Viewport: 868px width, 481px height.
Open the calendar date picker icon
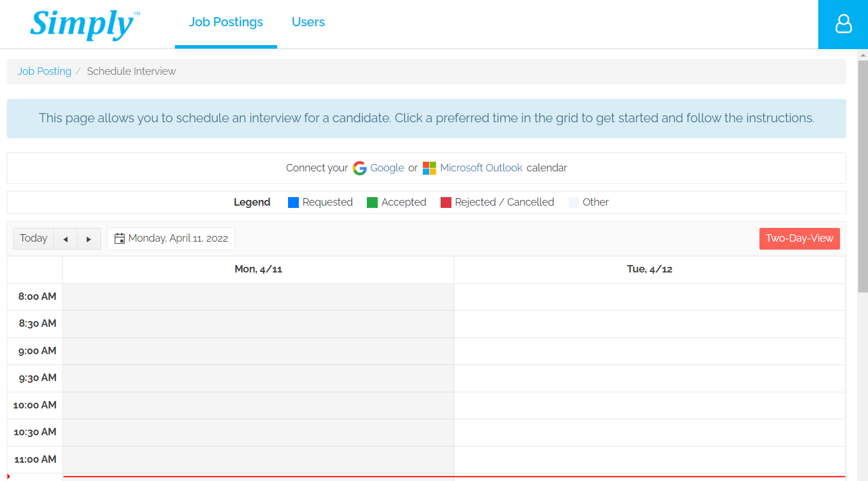(x=119, y=238)
